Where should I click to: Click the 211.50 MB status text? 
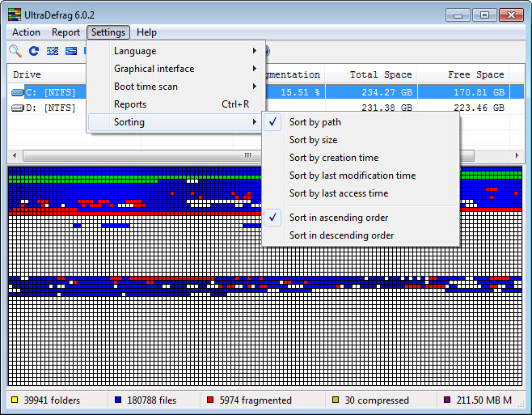[x=483, y=400]
